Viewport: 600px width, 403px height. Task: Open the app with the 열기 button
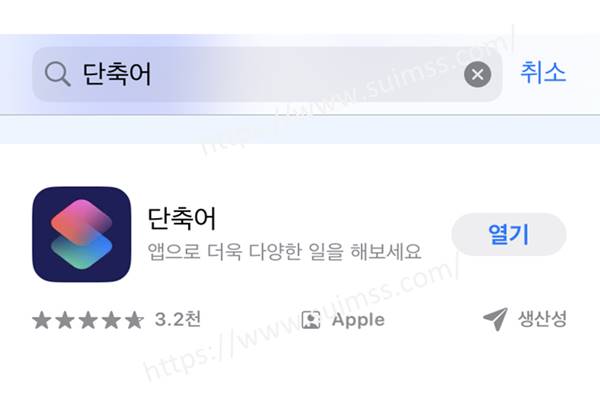coord(509,234)
